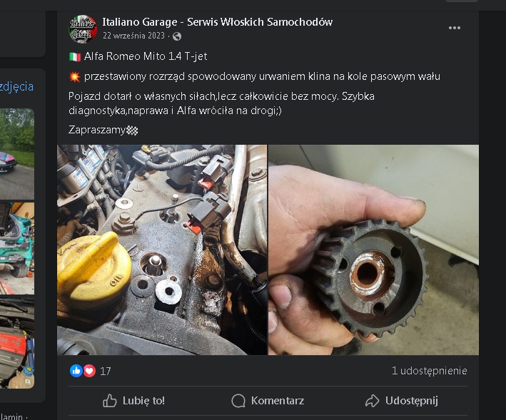The image size is (506, 420).
Task: Toggle the Lubię to! like button
Action: click(133, 401)
